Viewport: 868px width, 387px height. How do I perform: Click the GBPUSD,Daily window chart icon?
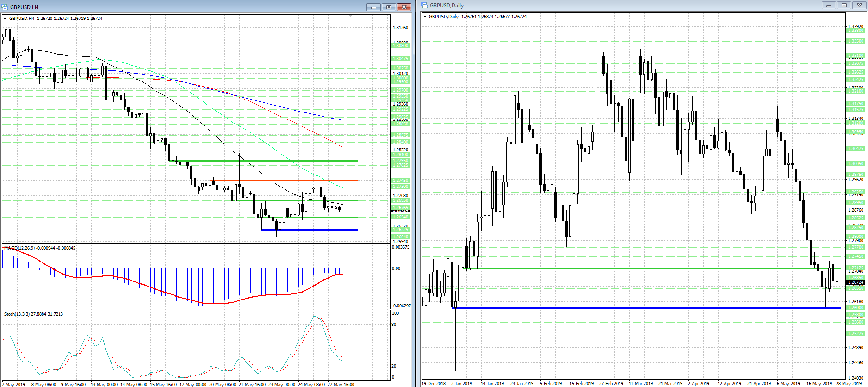(x=425, y=5)
